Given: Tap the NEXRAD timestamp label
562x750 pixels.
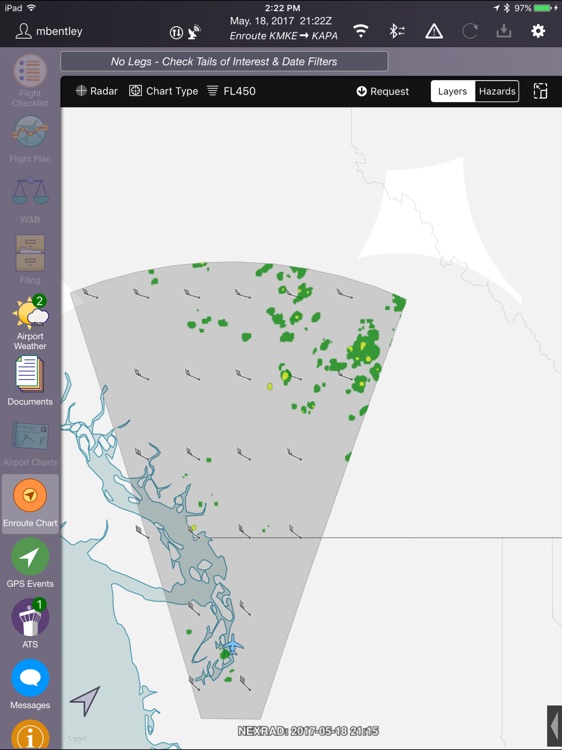Looking at the screenshot, I should [x=308, y=731].
